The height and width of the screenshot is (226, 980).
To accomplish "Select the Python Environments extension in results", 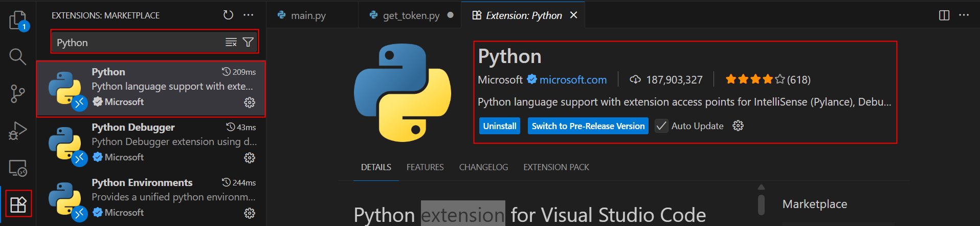I will point(151,199).
